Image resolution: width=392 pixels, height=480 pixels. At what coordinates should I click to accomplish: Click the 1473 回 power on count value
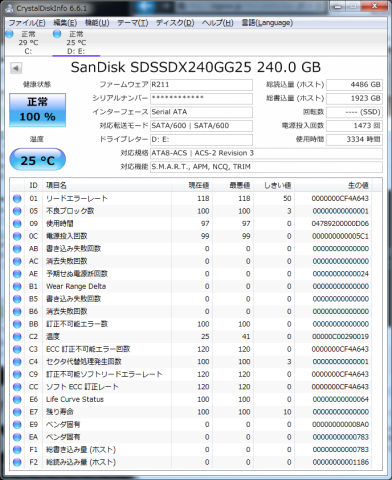[x=354, y=126]
